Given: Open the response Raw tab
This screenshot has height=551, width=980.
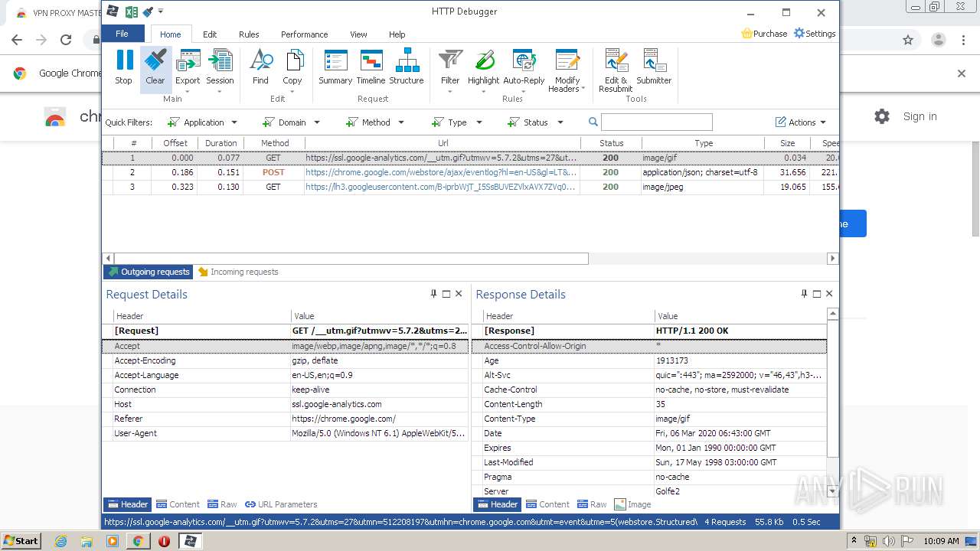Looking at the screenshot, I should click(592, 504).
